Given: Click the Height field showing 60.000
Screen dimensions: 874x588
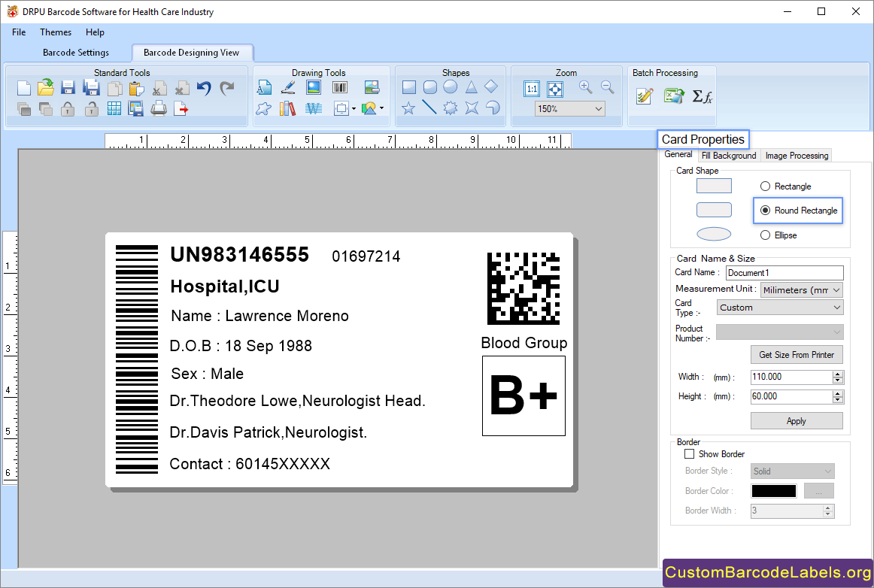Looking at the screenshot, I should coord(791,396).
